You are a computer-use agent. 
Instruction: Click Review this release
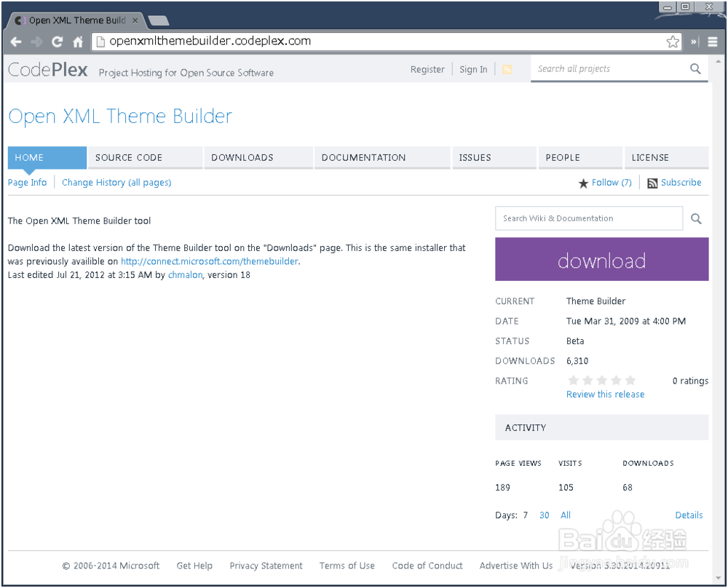click(x=605, y=394)
